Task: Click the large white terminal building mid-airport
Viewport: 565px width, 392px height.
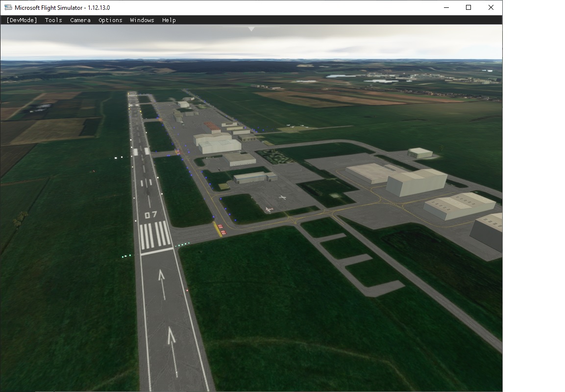Action: click(219, 144)
